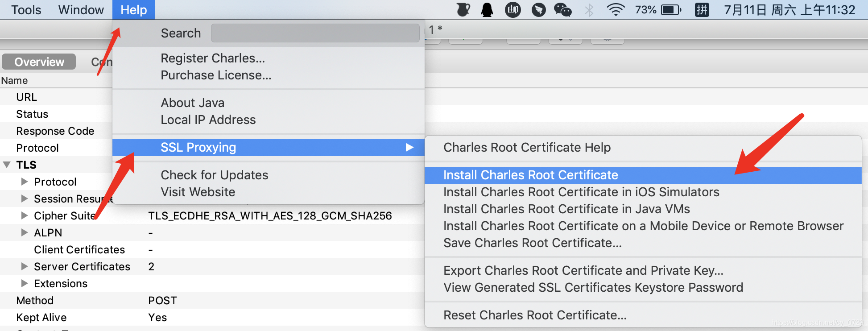
Task: Expand the Cipher Suite node
Action: pos(25,215)
